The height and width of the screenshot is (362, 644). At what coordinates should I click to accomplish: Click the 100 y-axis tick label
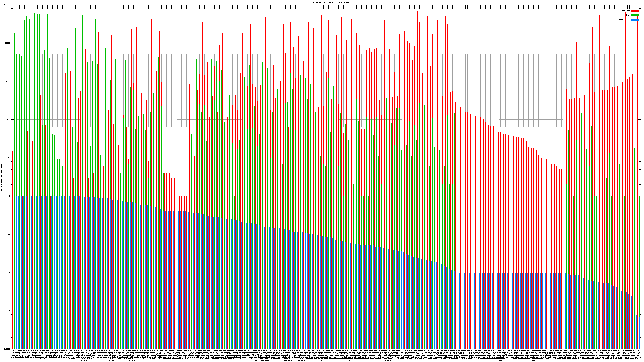point(9,120)
